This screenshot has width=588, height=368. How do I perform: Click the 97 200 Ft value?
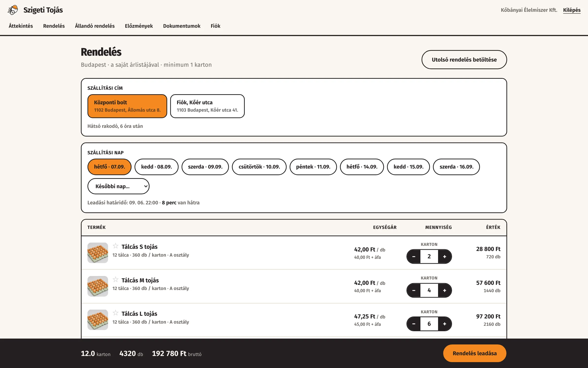488,316
